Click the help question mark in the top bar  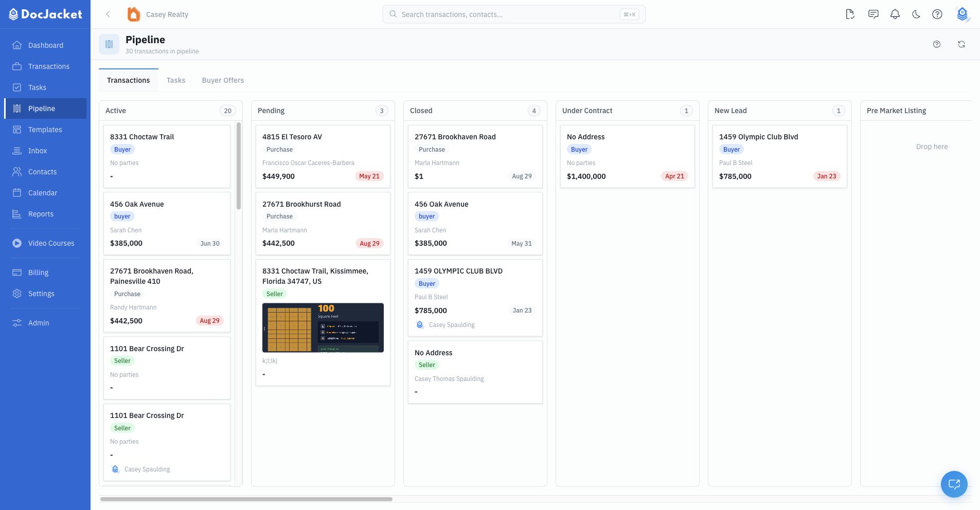click(937, 14)
